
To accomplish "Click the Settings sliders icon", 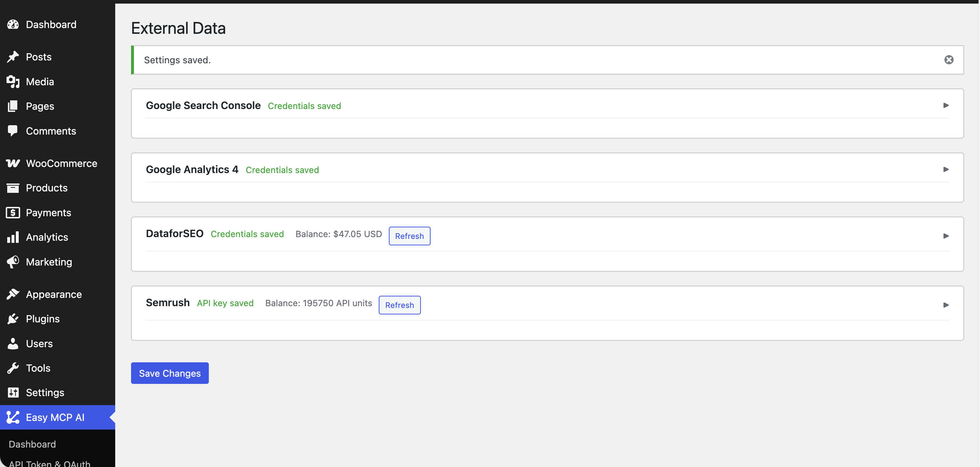I will (x=13, y=393).
